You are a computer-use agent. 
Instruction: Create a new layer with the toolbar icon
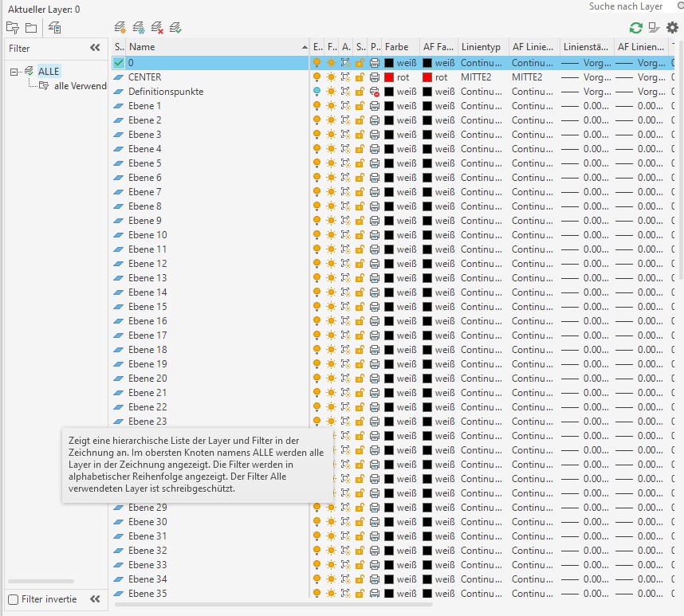[120, 27]
